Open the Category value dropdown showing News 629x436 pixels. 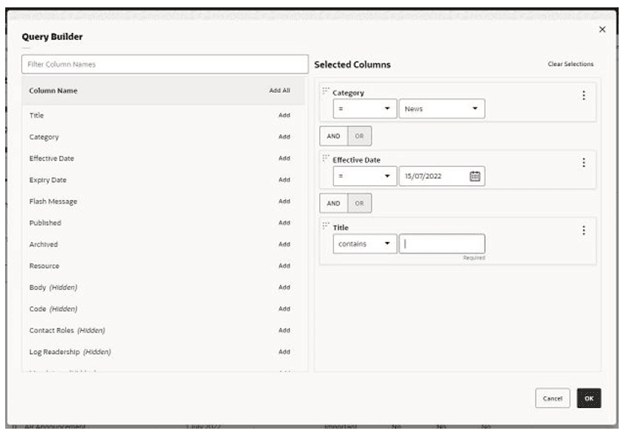(x=442, y=109)
